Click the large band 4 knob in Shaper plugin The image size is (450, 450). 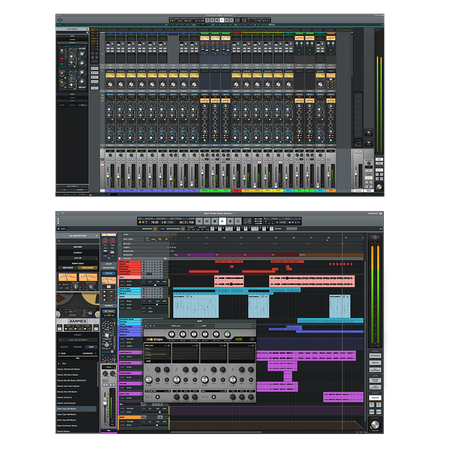point(233,379)
